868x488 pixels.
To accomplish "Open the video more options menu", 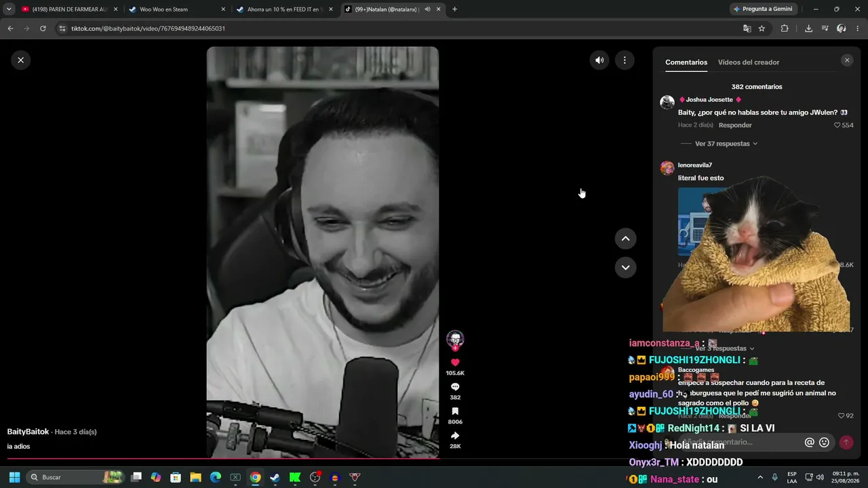I will [x=625, y=60].
